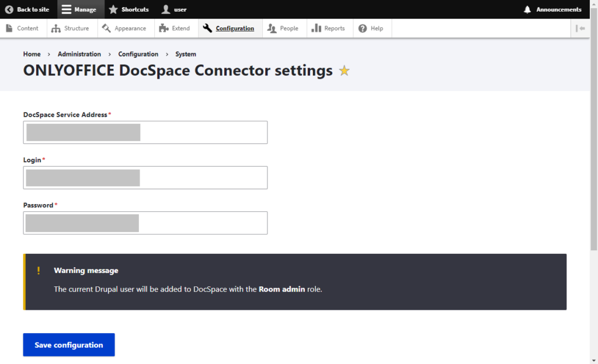598x364 pixels.
Task: Click inside the Password field
Action: (145, 223)
